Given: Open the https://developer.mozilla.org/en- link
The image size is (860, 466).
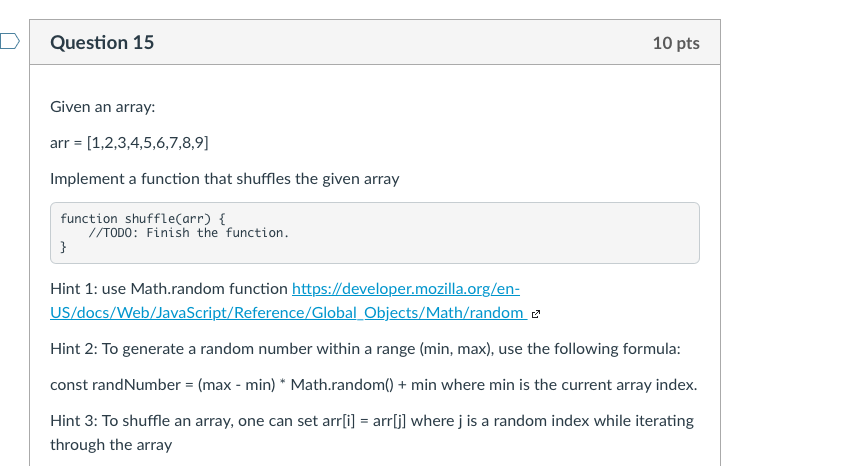Looking at the screenshot, I should [x=406, y=289].
